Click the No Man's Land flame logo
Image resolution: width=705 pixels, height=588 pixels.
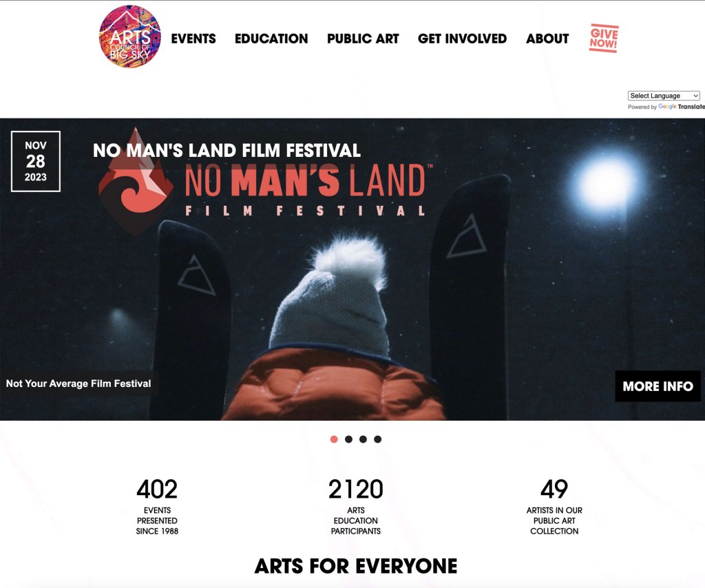136,181
